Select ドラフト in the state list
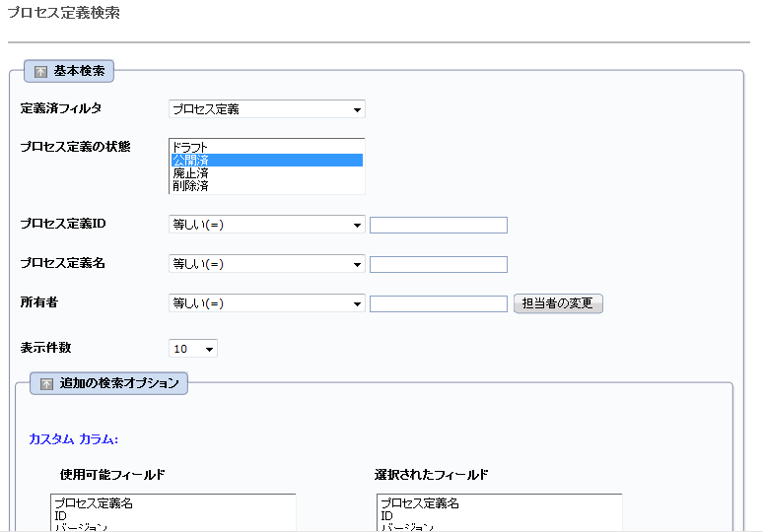The image size is (763, 532). (x=267, y=147)
